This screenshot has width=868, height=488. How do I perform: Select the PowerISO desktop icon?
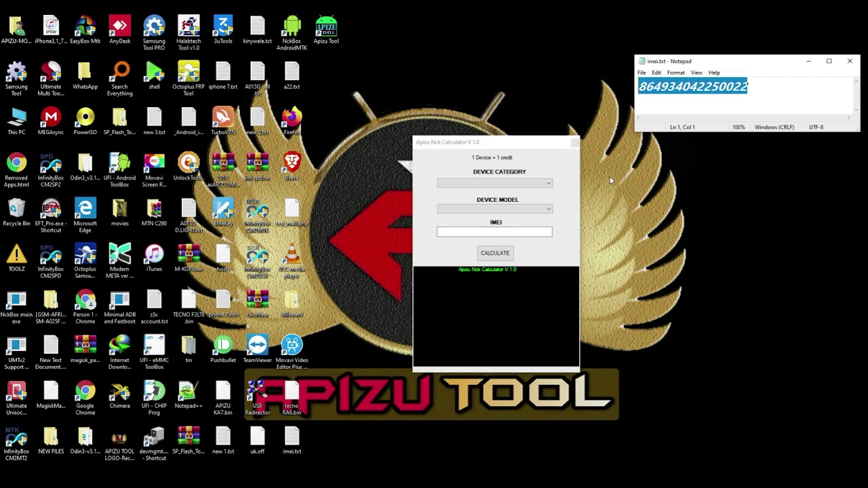point(85,122)
